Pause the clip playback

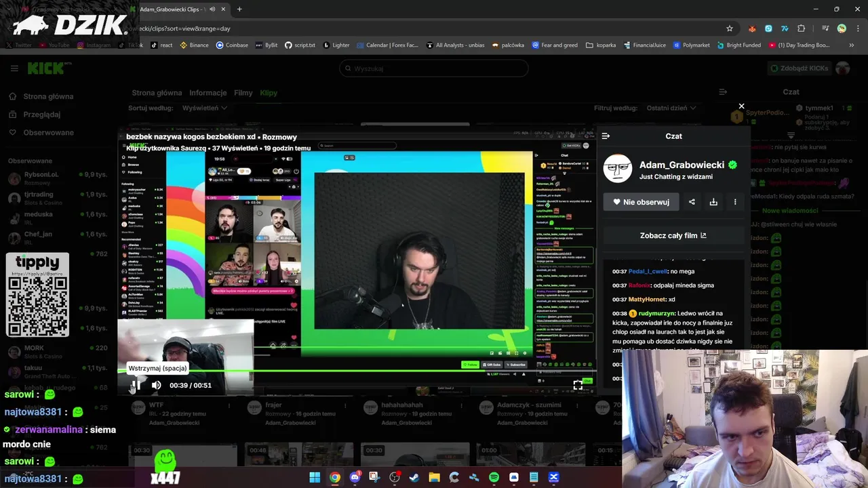click(x=136, y=385)
